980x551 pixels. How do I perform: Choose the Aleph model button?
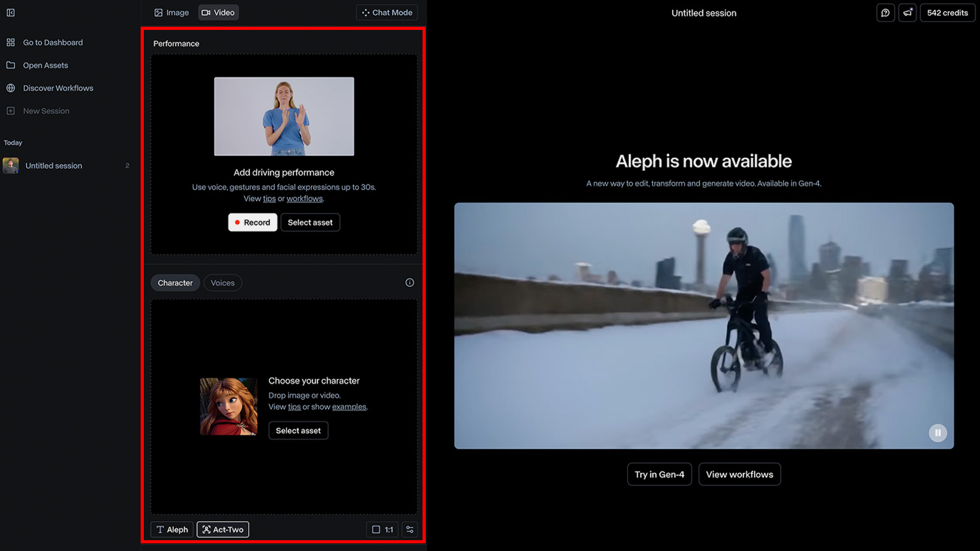coord(172,529)
